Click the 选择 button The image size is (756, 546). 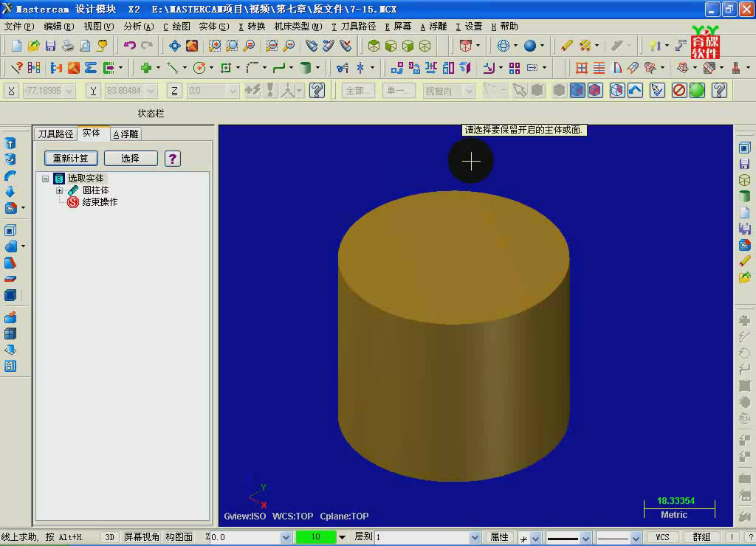[131, 159]
